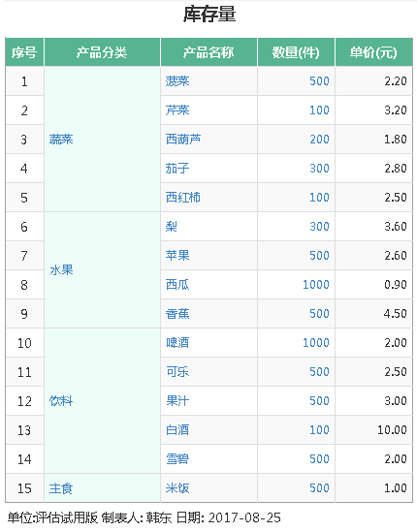417x532 pixels.
Task: Select row number 12 cell
Action: coord(24,401)
